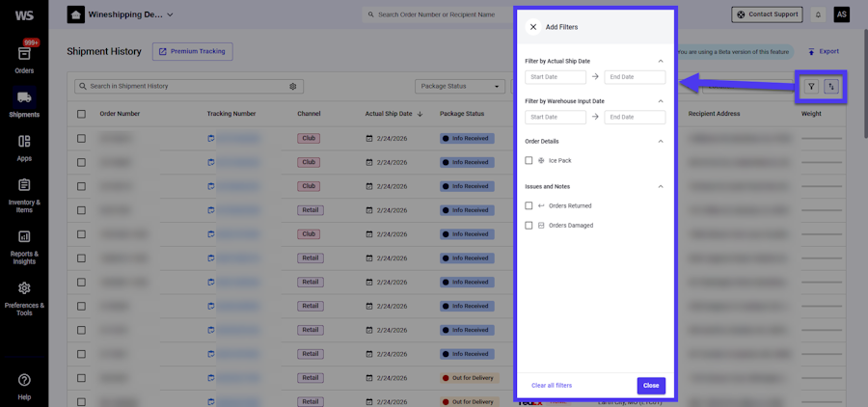Collapse Filter by Warehouse Input Date section

click(x=661, y=101)
